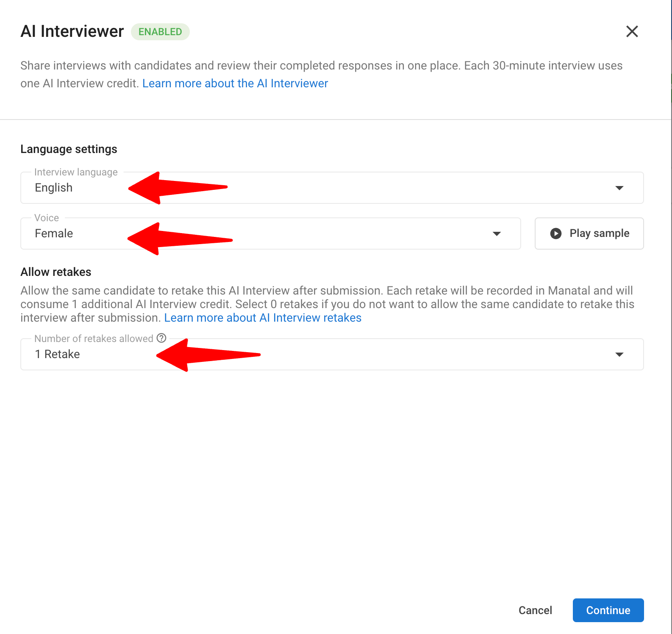672x634 pixels.
Task: Close the AI Interviewer dialog
Action: 632,31
